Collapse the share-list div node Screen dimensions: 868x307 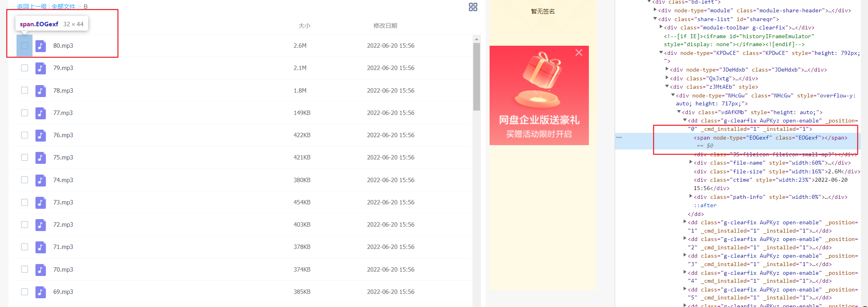point(655,19)
